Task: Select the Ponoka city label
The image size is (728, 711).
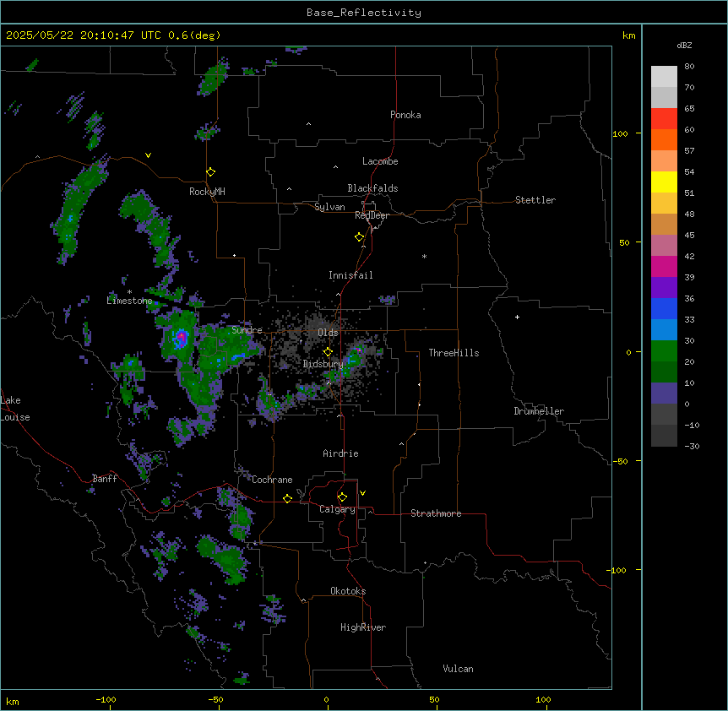Action: [405, 115]
